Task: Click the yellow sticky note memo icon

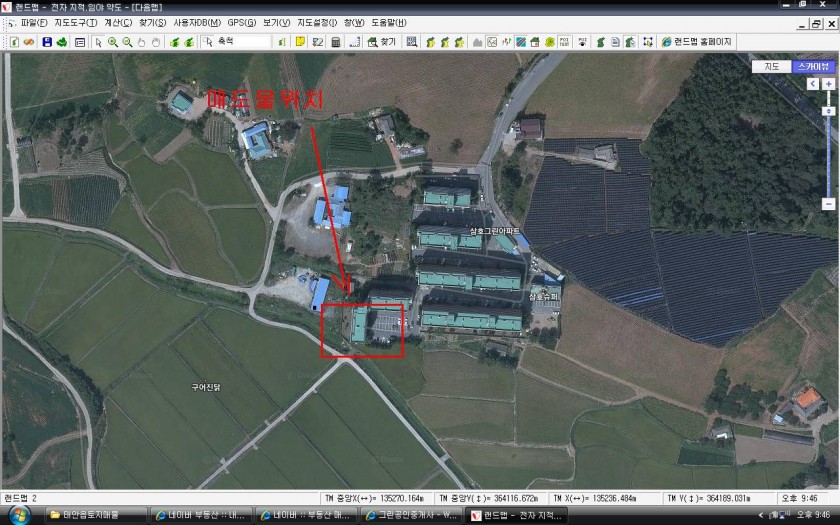Action: (301, 42)
